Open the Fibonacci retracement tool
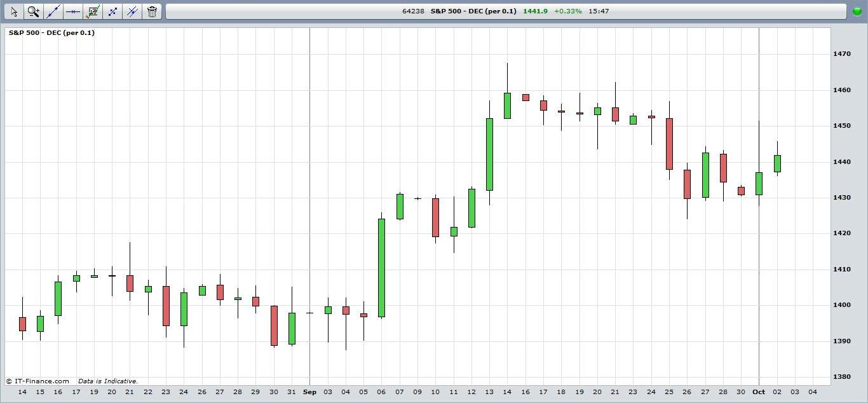868x403 pixels. point(93,11)
